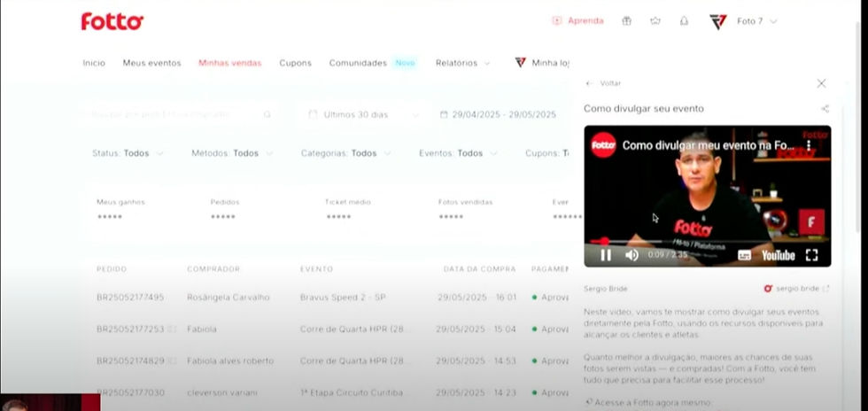Click buyer Fabiola alves roberto
This screenshot has width=868, height=411.
(x=230, y=361)
